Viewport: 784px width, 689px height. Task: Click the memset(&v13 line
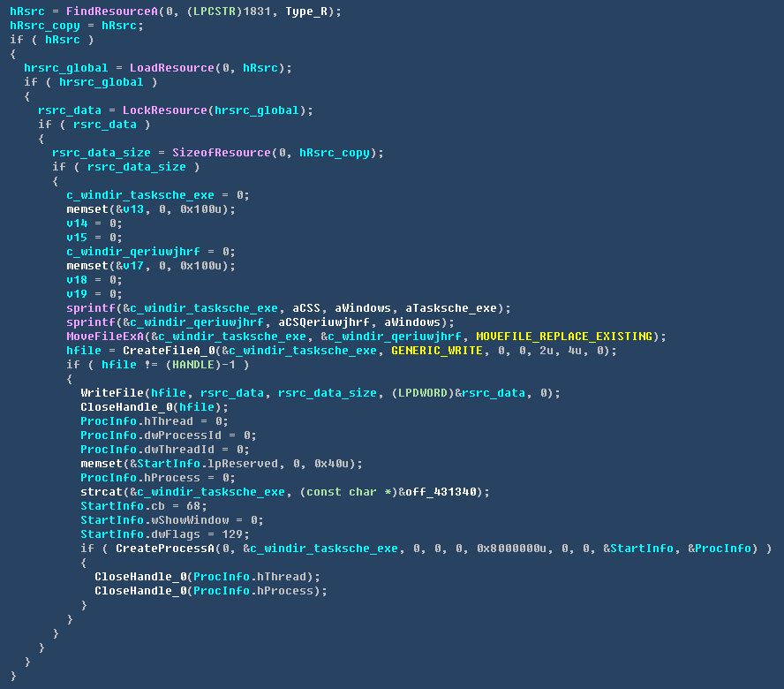tap(151, 209)
